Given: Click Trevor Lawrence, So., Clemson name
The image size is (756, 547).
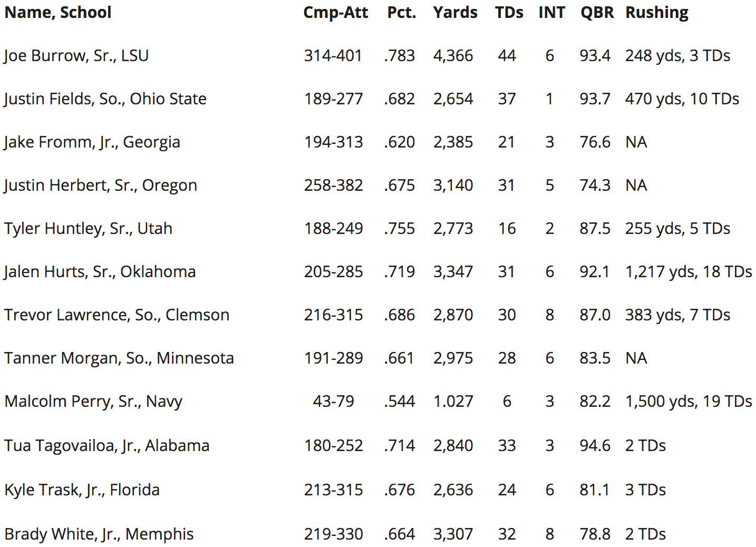Looking at the screenshot, I should (117, 315).
